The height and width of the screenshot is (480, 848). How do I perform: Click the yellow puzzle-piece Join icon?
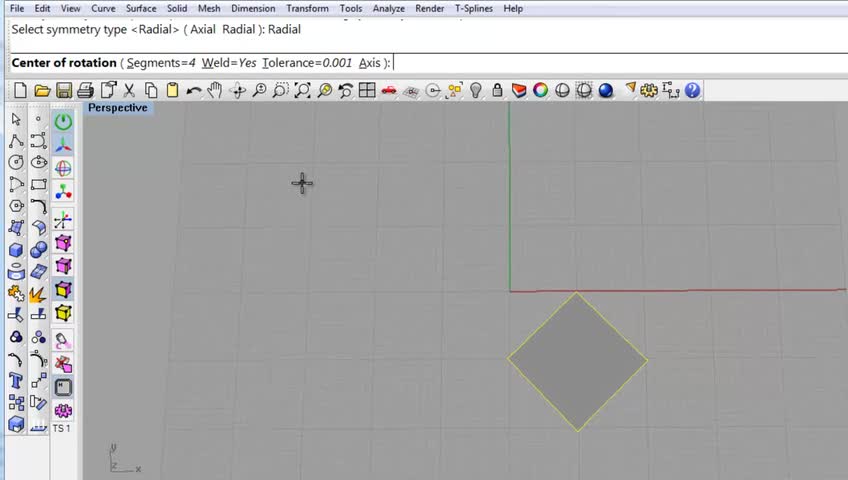[16, 294]
